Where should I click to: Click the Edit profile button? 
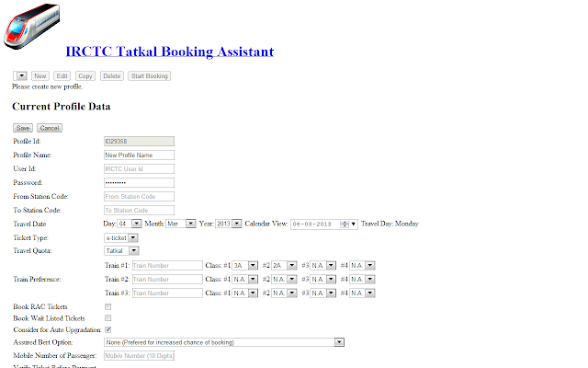coord(62,75)
